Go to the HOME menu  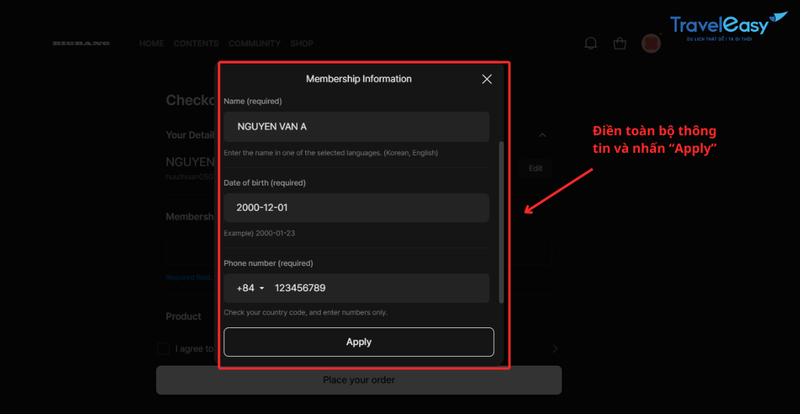coord(152,43)
